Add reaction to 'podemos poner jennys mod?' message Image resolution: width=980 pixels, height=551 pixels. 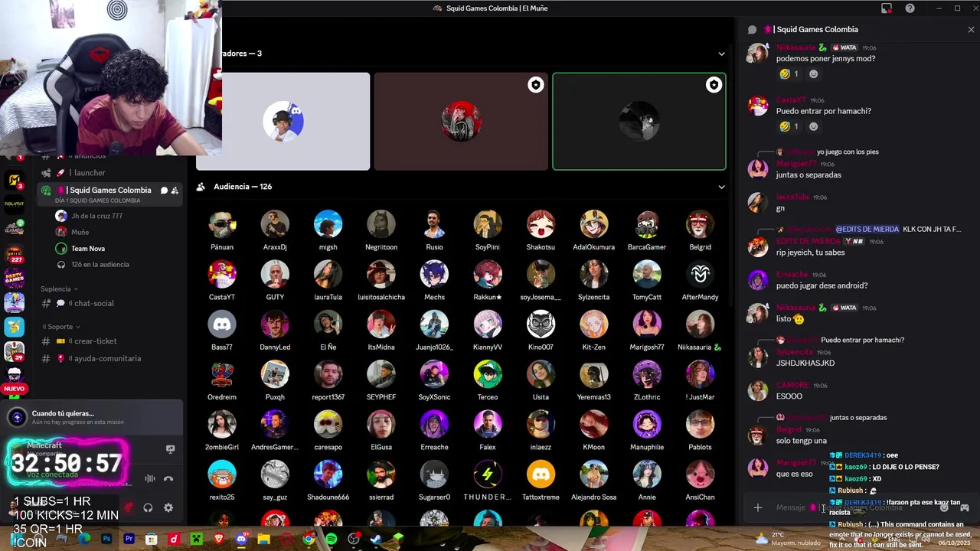point(814,74)
